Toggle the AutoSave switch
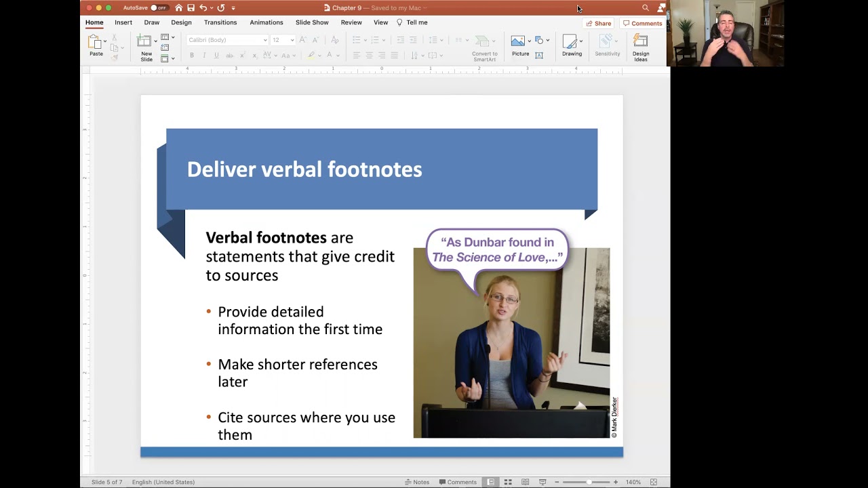 [159, 8]
